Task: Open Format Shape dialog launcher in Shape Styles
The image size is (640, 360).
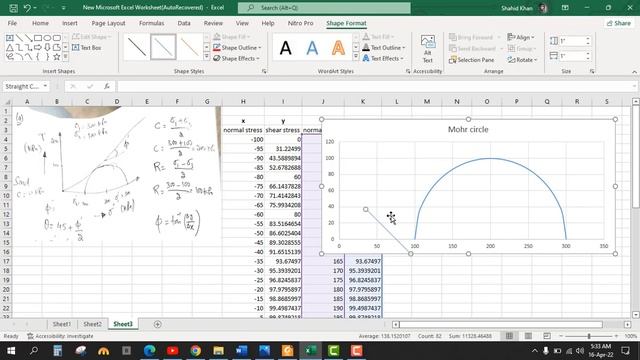Action: 264,71
